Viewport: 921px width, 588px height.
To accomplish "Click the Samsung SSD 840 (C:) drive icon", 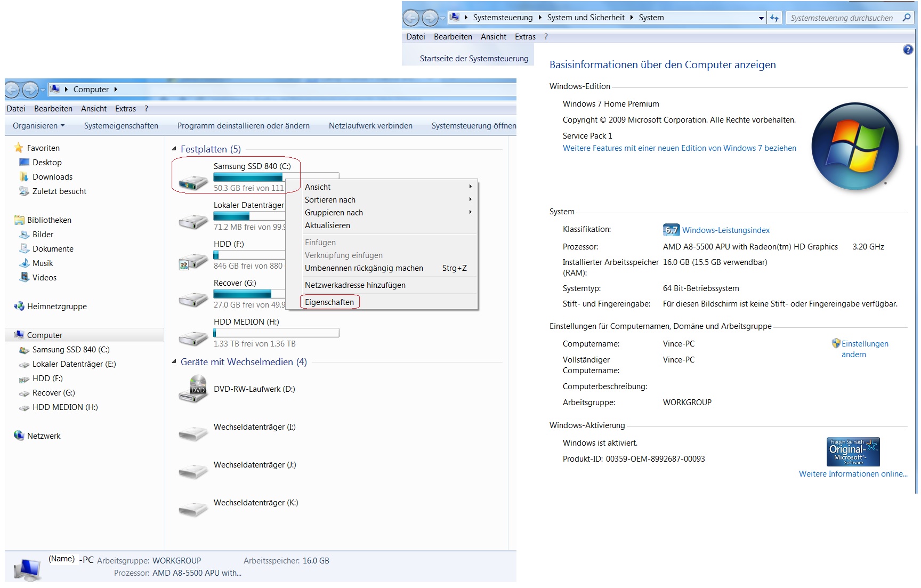I will click(x=193, y=183).
